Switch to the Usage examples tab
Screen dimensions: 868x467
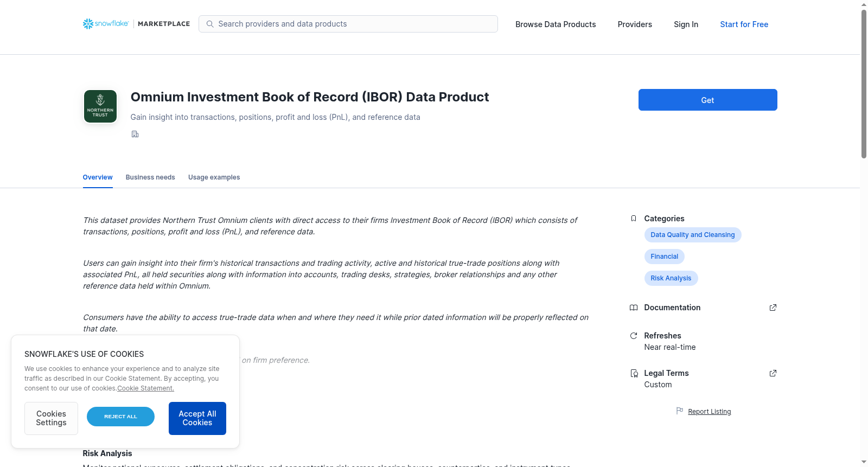coord(214,177)
